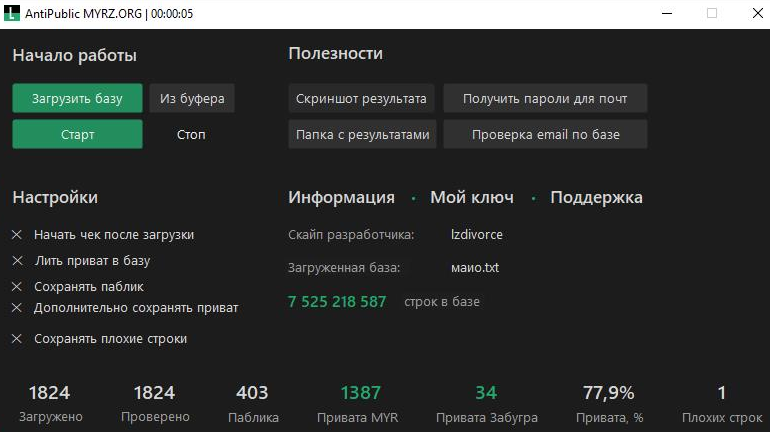Minimize the AntiPublic window
Viewport: 770px width, 432px height.
pos(666,13)
